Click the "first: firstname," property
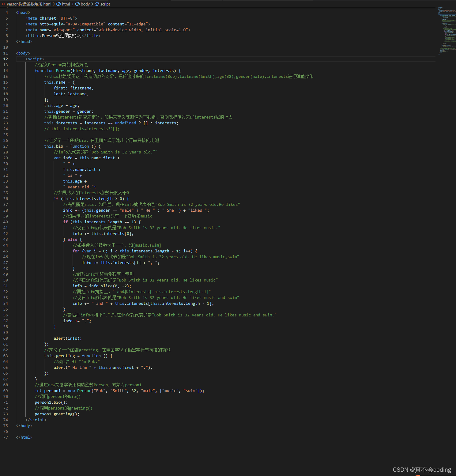 tap(73, 88)
